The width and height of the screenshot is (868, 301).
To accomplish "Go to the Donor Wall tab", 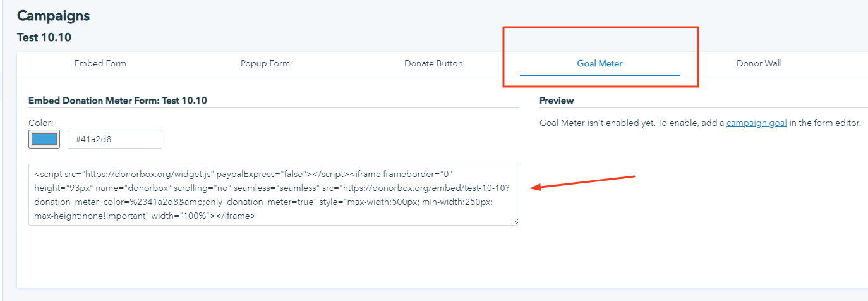I will pyautogui.click(x=759, y=63).
